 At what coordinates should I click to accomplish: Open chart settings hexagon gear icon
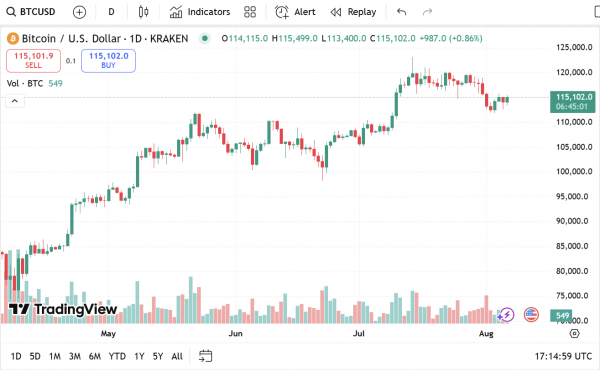[x=574, y=333]
